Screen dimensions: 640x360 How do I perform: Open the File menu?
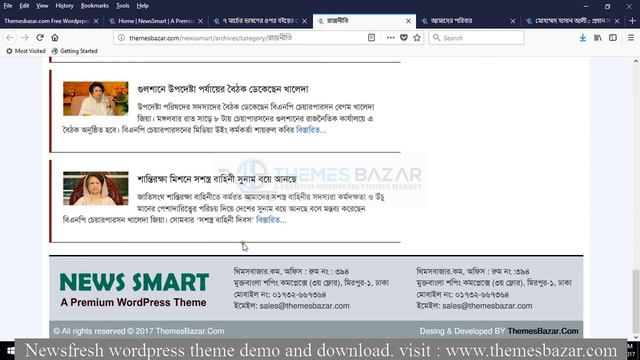click(8, 6)
